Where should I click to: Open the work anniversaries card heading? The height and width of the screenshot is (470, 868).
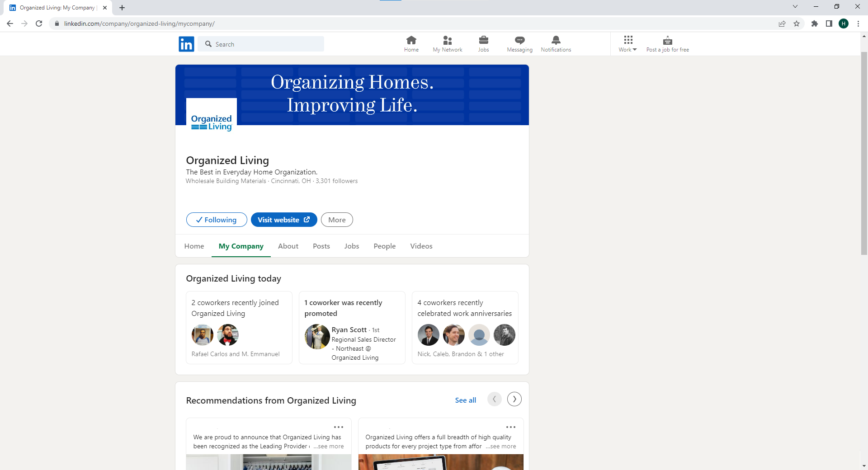pos(465,308)
